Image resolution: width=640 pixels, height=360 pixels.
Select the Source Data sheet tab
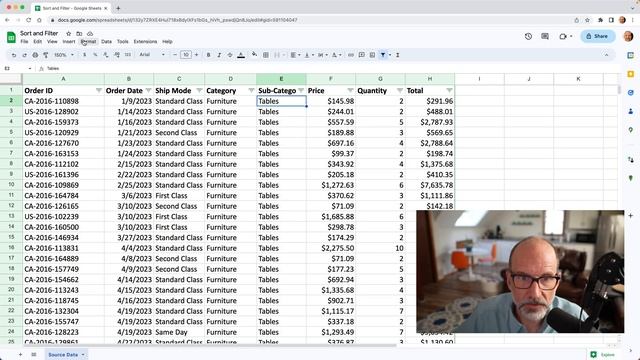coord(66,355)
